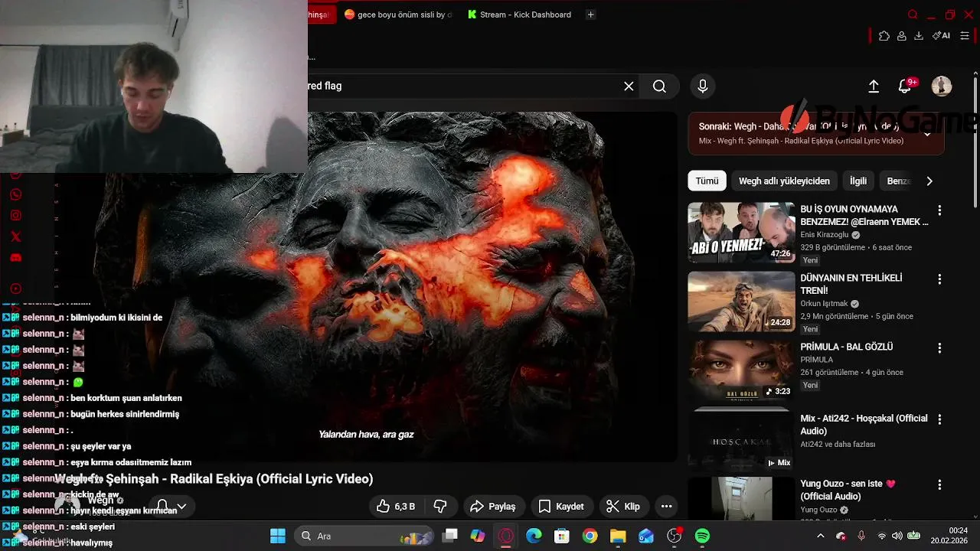Screen dimensions: 980x551
Task: Open the Hoşçakal mix thumbnail
Action: click(x=741, y=439)
